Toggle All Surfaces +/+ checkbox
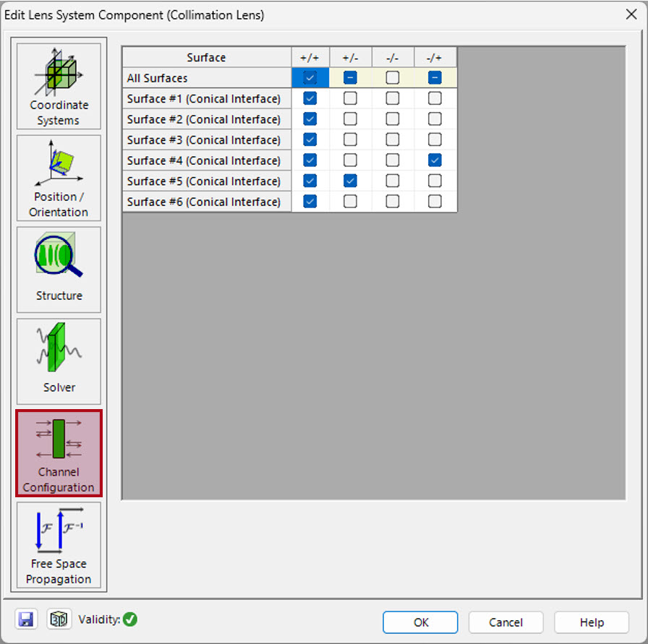This screenshot has height=644, width=648. pyautogui.click(x=310, y=77)
